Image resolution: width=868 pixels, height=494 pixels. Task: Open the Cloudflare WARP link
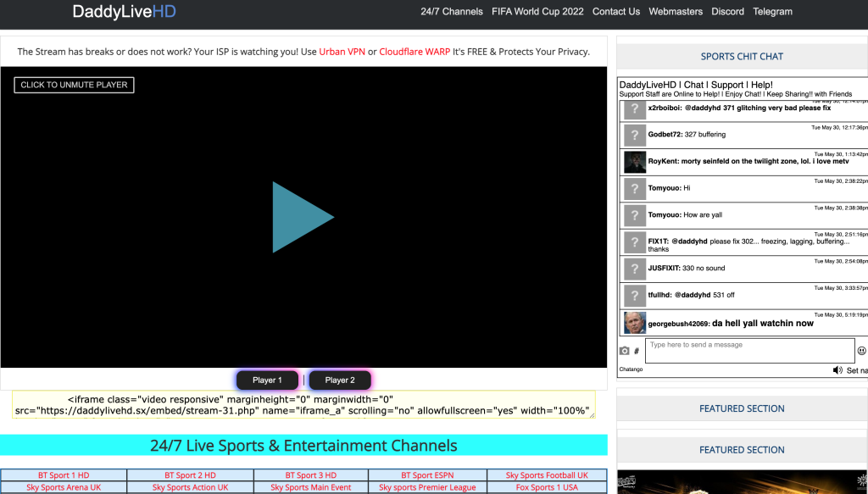point(415,52)
